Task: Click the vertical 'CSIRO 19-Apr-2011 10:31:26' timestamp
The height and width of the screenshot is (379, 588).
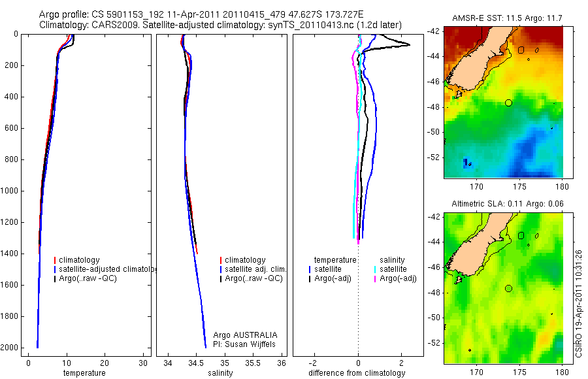Action: [x=579, y=304]
